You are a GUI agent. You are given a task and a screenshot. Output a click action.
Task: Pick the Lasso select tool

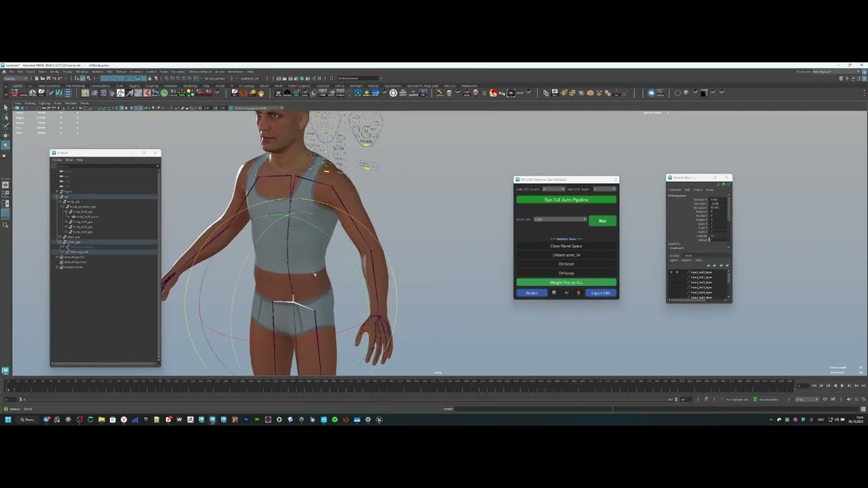coord(5,117)
